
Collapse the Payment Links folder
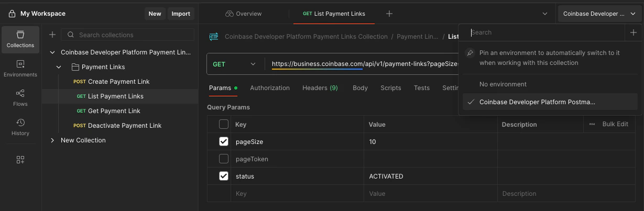(59, 67)
